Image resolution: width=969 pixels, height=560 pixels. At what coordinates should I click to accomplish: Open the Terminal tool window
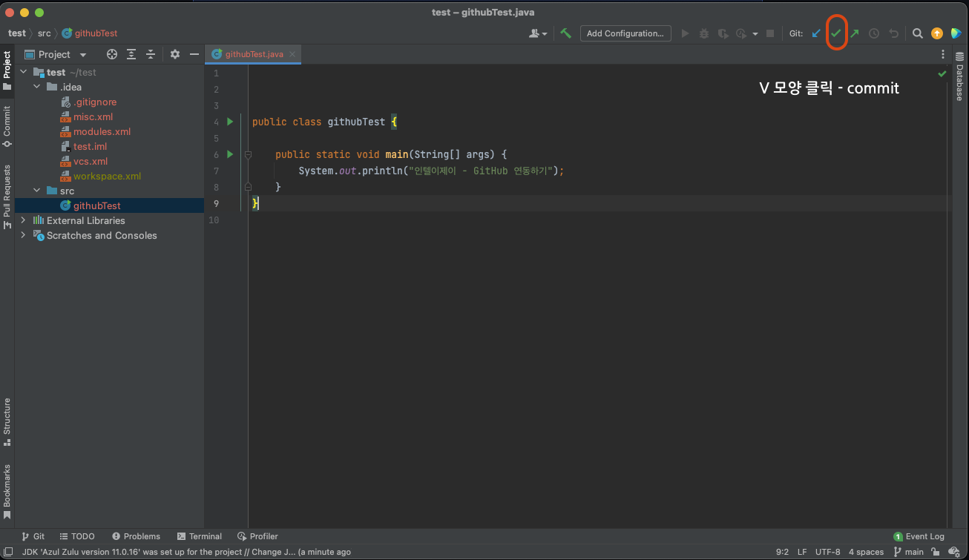tap(200, 536)
